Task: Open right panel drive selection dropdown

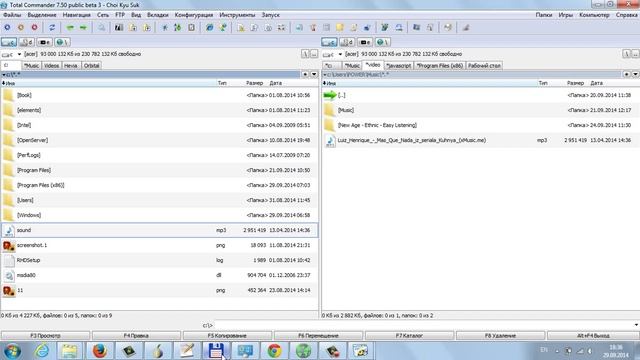Action: 340,54
